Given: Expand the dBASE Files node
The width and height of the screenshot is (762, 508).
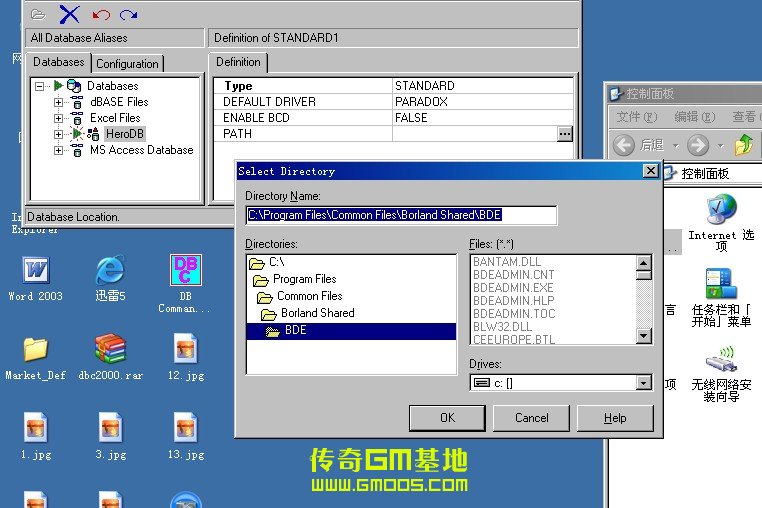Looking at the screenshot, I should [x=58, y=103].
